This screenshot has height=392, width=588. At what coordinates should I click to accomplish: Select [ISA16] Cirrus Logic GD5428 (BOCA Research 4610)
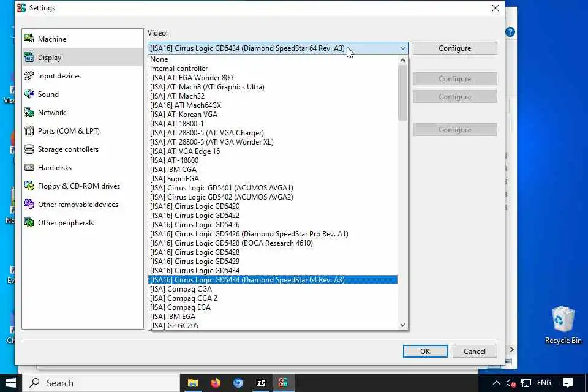(x=273, y=243)
